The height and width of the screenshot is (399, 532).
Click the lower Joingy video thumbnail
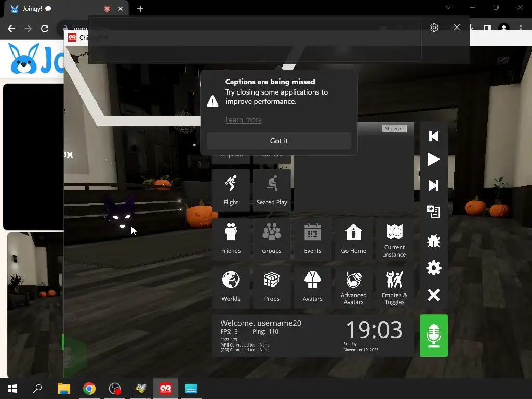tap(35, 304)
